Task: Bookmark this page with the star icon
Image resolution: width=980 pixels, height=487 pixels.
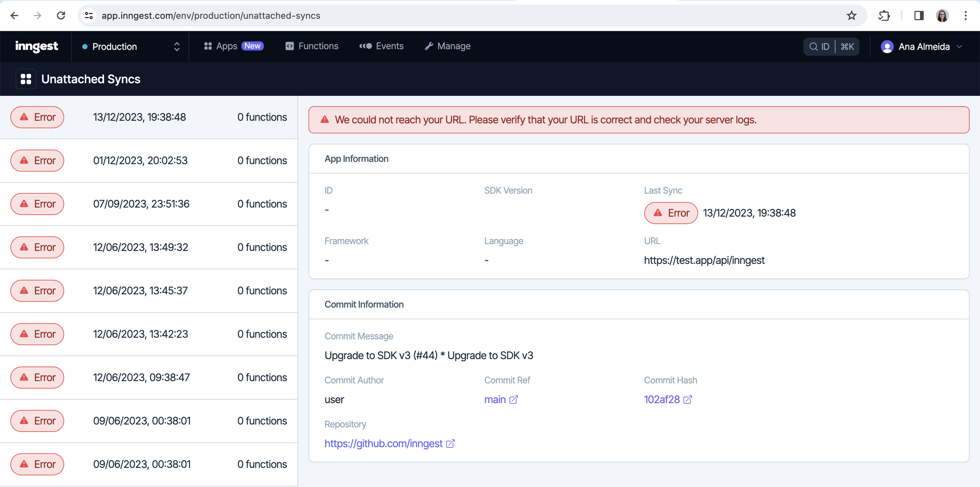Action: tap(851, 16)
